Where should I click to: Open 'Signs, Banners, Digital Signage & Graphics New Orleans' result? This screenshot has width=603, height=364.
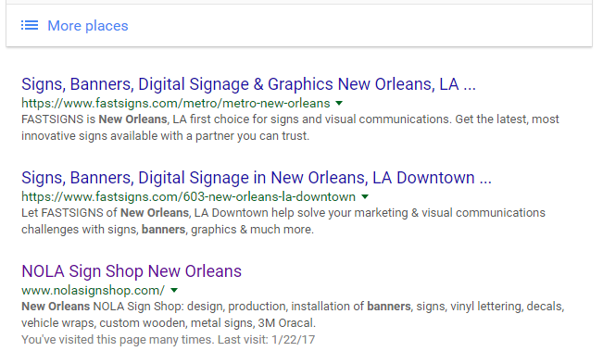[248, 84]
